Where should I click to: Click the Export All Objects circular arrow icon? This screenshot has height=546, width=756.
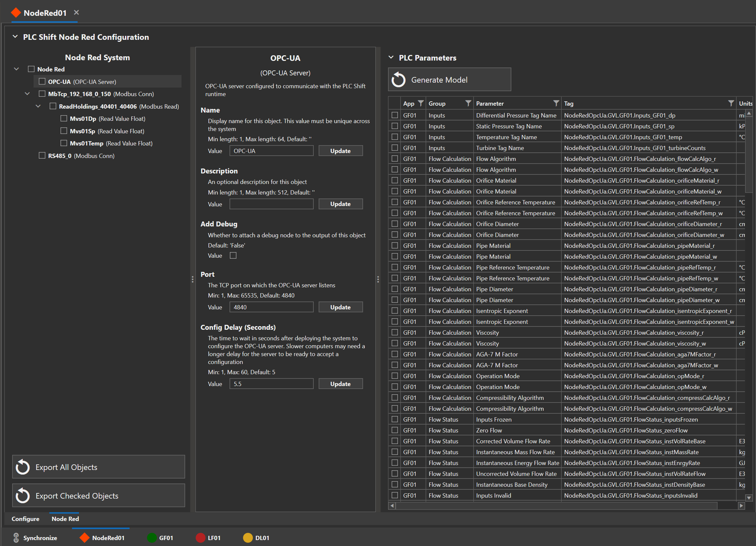tap(23, 467)
